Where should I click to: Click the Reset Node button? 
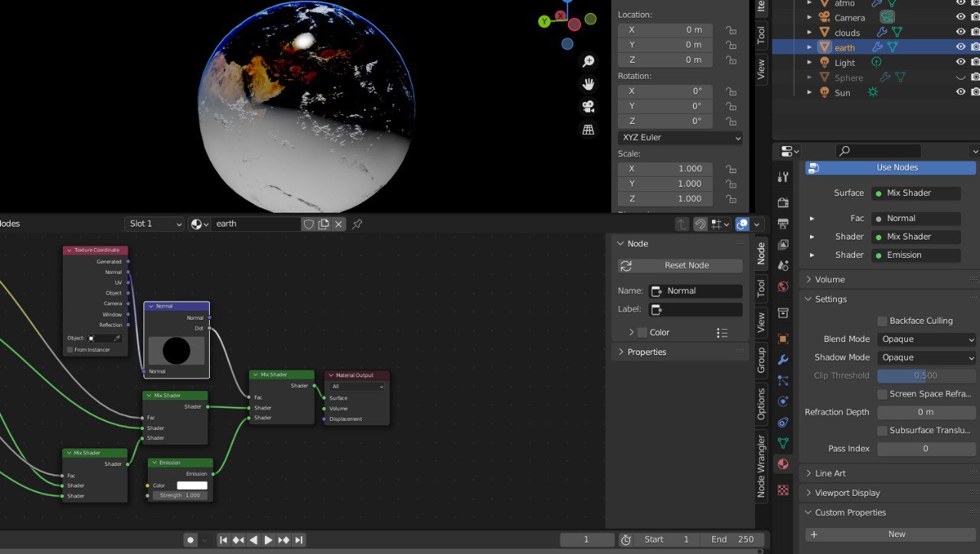680,266
